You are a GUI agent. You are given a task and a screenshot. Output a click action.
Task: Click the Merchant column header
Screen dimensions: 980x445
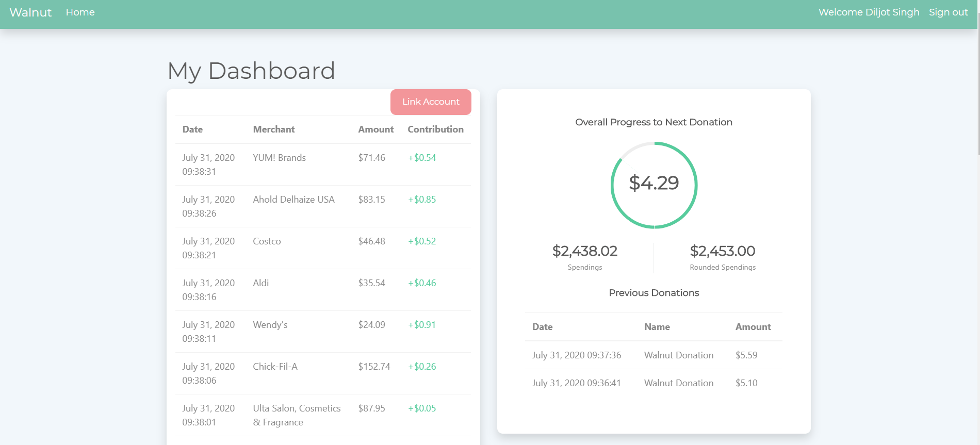[273, 129]
